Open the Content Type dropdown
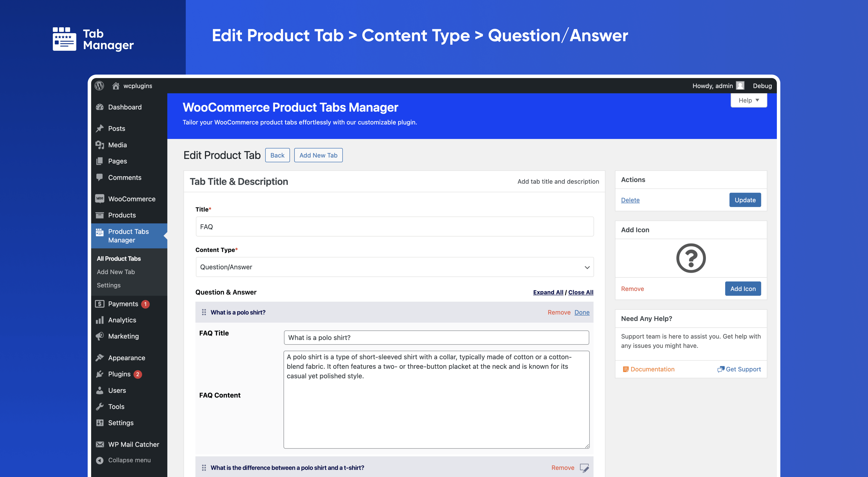Image resolution: width=868 pixels, height=477 pixels. tap(394, 267)
